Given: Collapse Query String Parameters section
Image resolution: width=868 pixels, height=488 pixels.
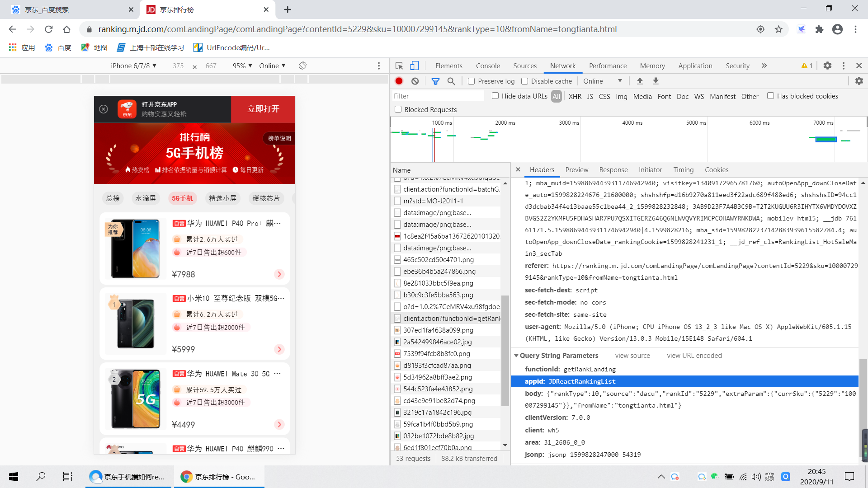Looking at the screenshot, I should coord(516,356).
